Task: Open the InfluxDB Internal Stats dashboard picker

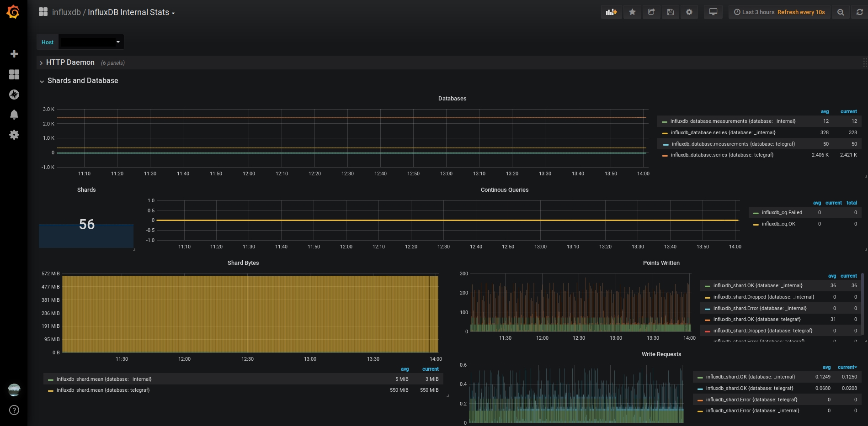Action: click(x=128, y=12)
